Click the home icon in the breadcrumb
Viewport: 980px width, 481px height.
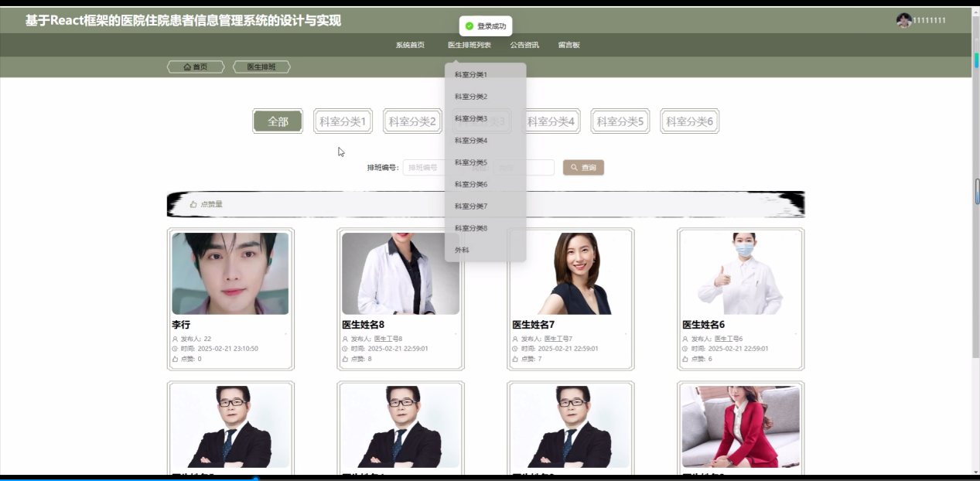point(187,67)
